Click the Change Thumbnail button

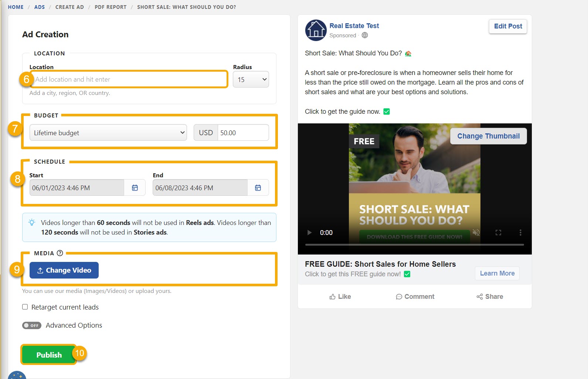point(488,136)
